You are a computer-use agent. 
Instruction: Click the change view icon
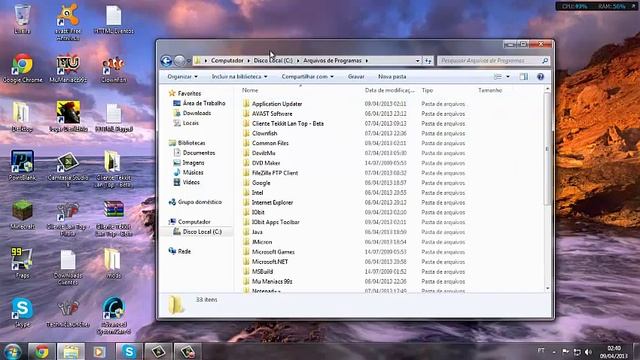(x=498, y=77)
